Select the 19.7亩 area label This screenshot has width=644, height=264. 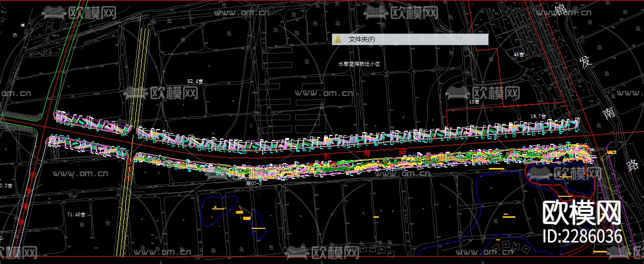(538, 115)
